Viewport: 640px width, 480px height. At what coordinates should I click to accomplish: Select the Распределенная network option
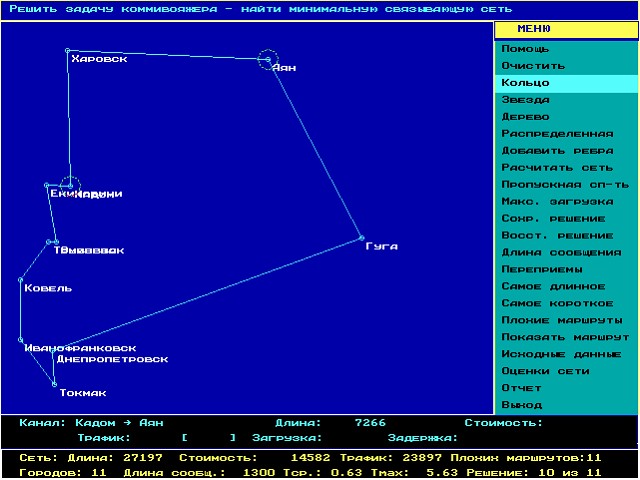(557, 134)
